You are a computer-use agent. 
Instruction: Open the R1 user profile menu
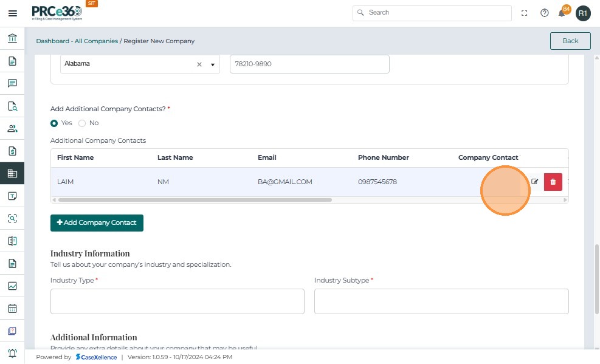pyautogui.click(x=583, y=13)
